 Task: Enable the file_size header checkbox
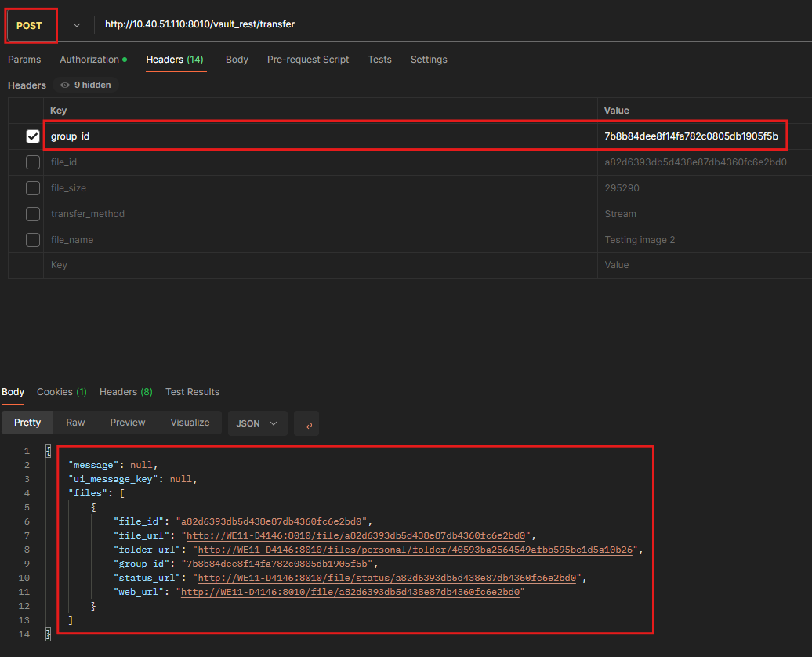33,188
